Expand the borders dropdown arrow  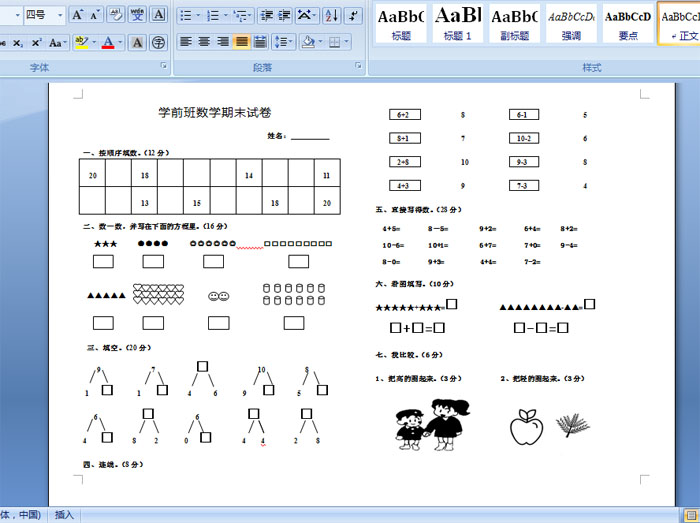pos(347,42)
